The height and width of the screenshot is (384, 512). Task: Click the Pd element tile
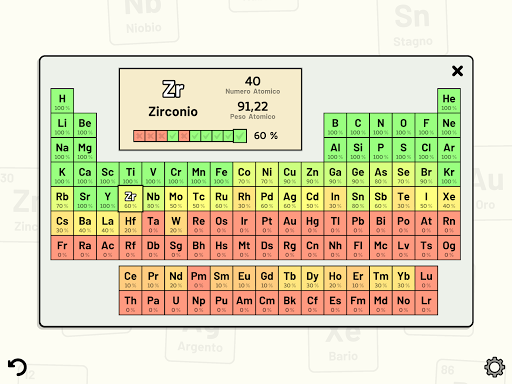pos(267,199)
